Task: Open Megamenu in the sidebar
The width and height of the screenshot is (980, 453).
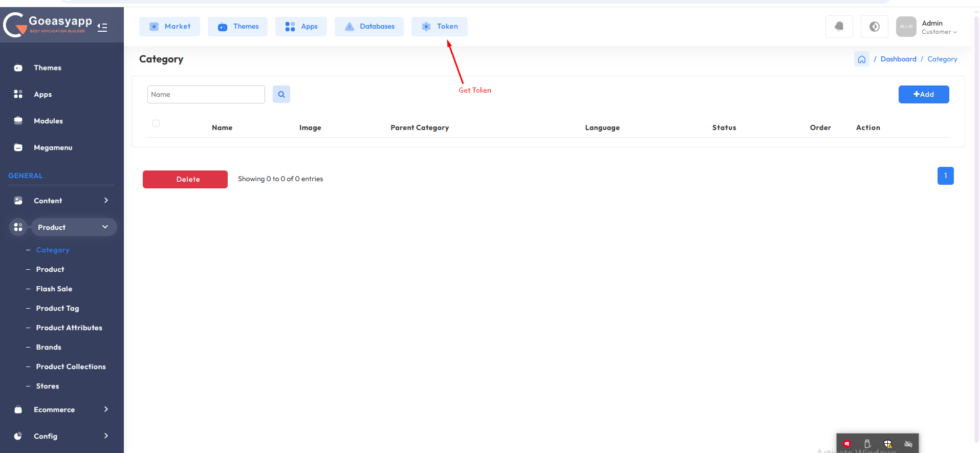Action: coord(53,147)
